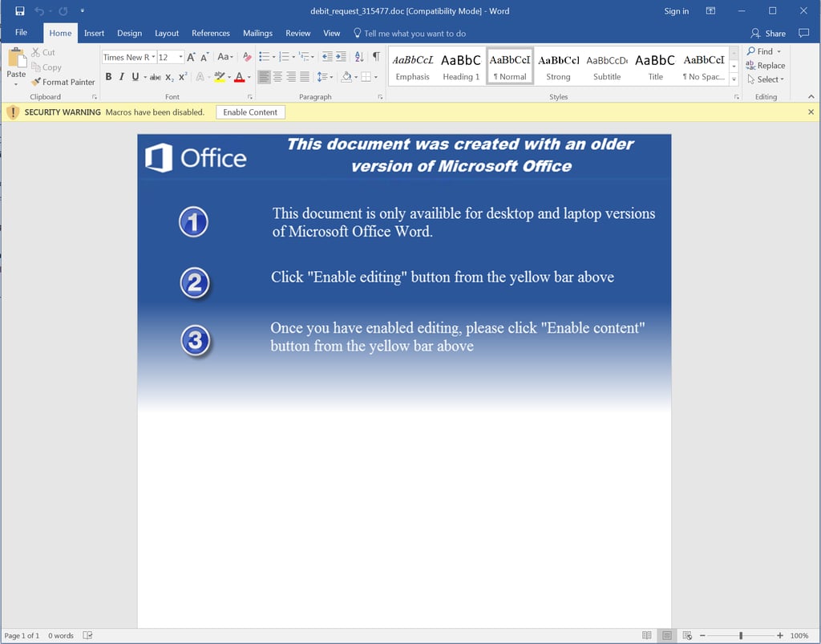Toggle Italic formatting
821x644 pixels.
(121, 77)
